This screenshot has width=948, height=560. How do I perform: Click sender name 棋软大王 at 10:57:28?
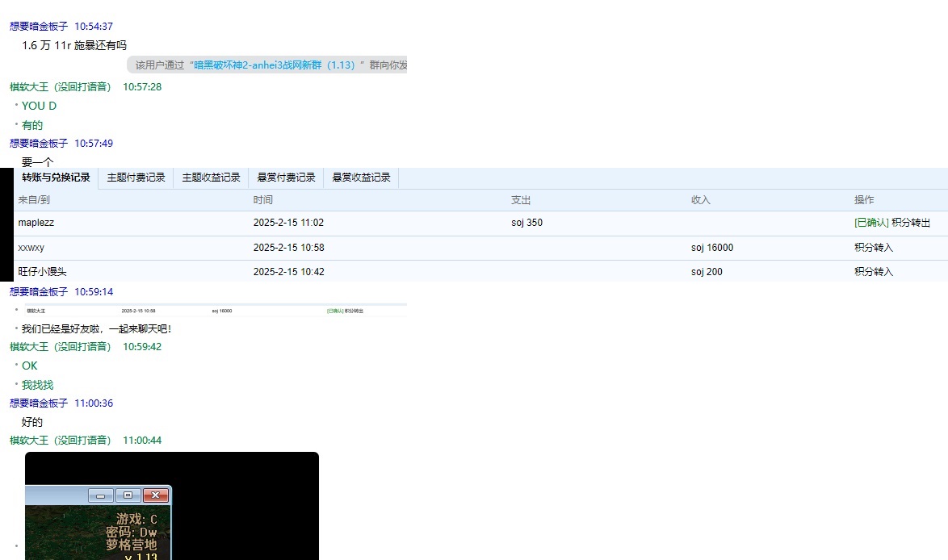point(61,87)
